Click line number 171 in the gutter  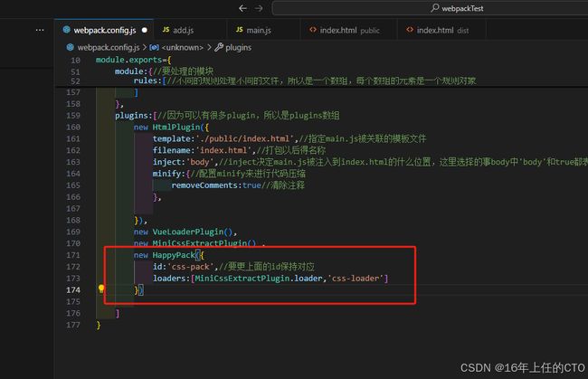point(73,255)
